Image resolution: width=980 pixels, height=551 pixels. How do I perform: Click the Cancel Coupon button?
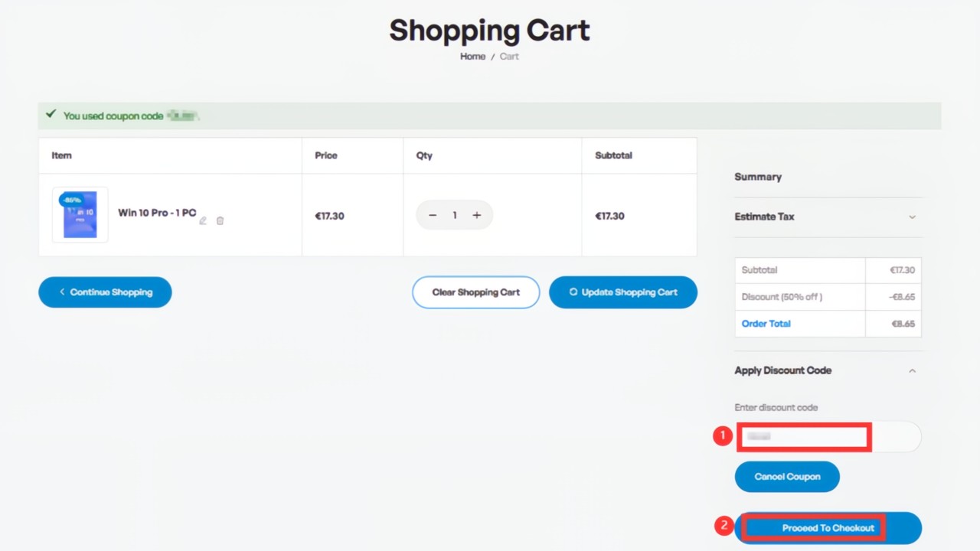point(787,477)
